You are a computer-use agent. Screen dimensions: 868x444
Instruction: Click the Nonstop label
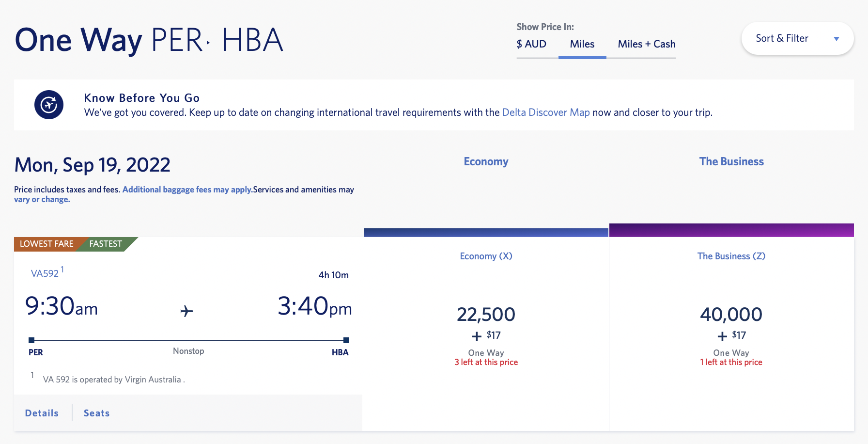click(188, 351)
